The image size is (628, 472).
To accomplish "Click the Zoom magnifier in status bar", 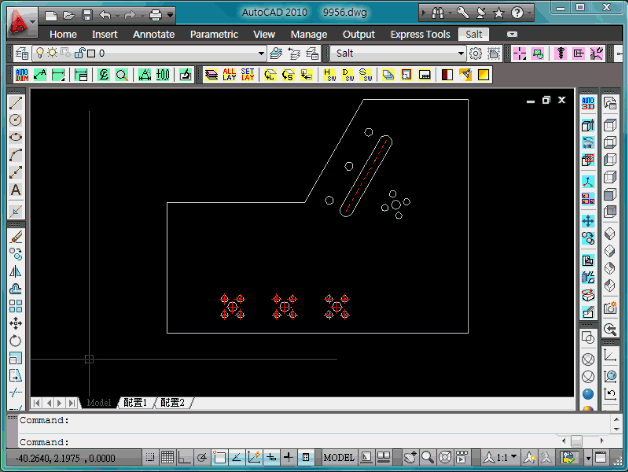I will [427, 457].
